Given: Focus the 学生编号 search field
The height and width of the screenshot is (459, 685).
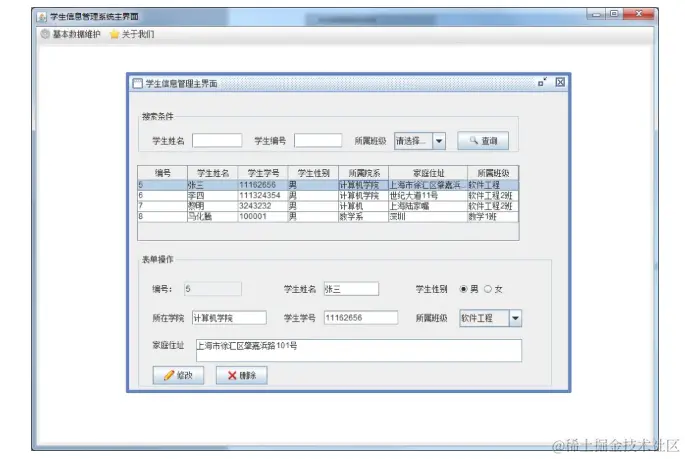Looking at the screenshot, I should pyautogui.click(x=318, y=140).
